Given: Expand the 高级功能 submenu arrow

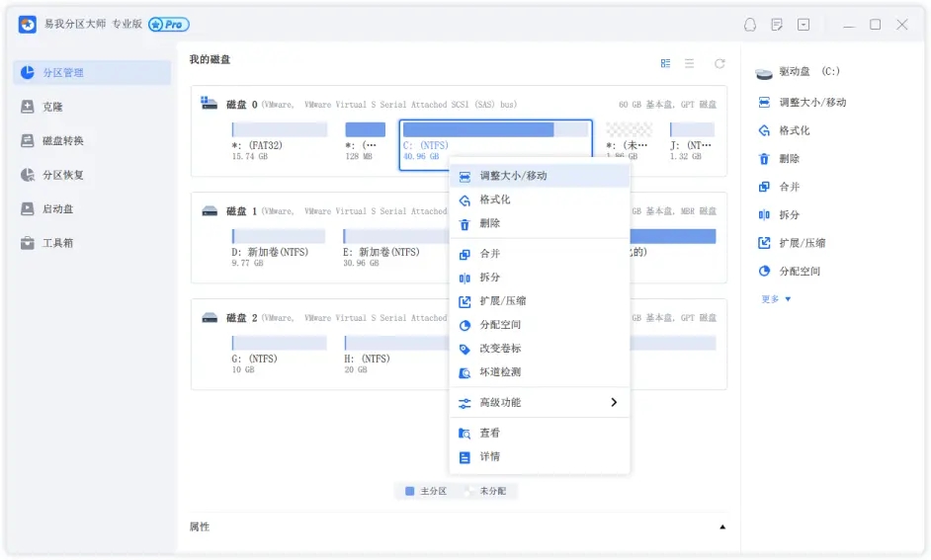Looking at the screenshot, I should point(614,402).
